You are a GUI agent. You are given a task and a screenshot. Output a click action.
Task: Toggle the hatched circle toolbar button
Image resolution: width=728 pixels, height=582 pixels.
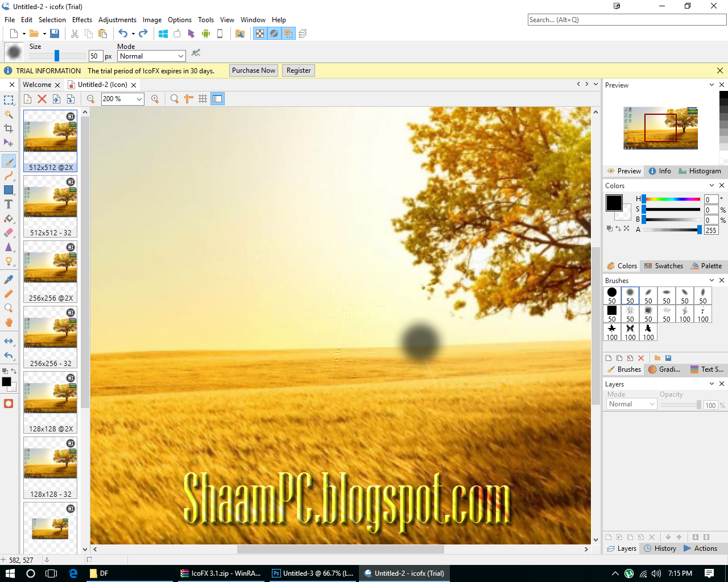point(274,34)
